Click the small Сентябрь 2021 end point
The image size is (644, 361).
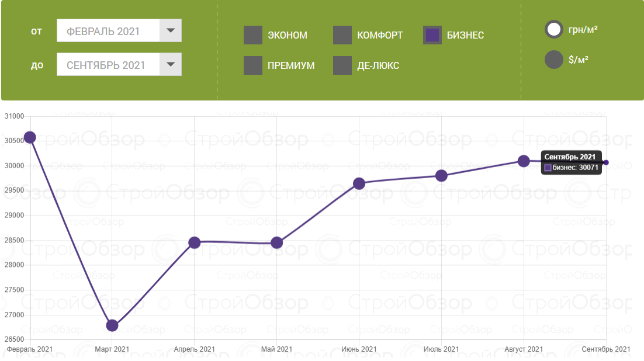[606, 162]
